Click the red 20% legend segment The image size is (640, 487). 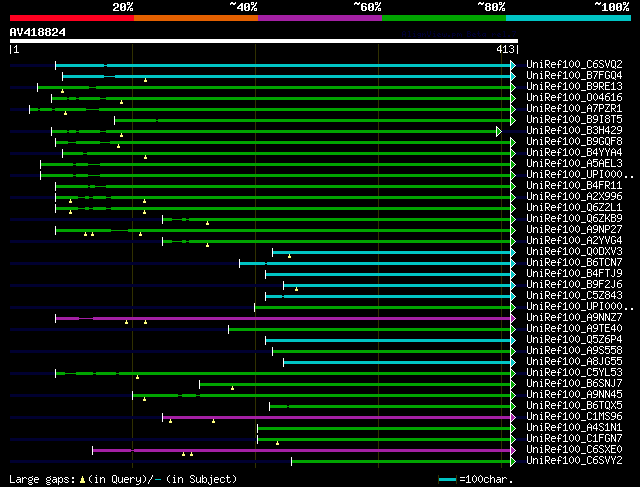[x=72, y=18]
